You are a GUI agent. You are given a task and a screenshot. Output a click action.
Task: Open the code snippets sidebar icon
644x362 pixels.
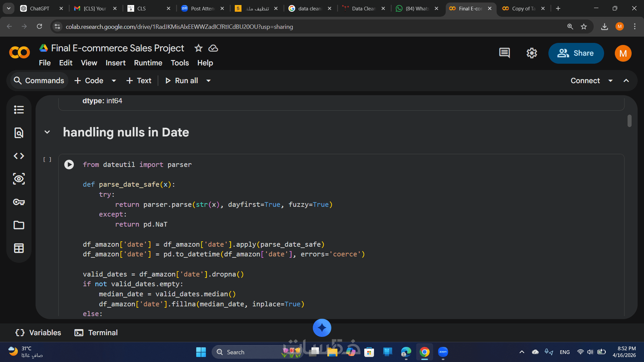coord(19,156)
